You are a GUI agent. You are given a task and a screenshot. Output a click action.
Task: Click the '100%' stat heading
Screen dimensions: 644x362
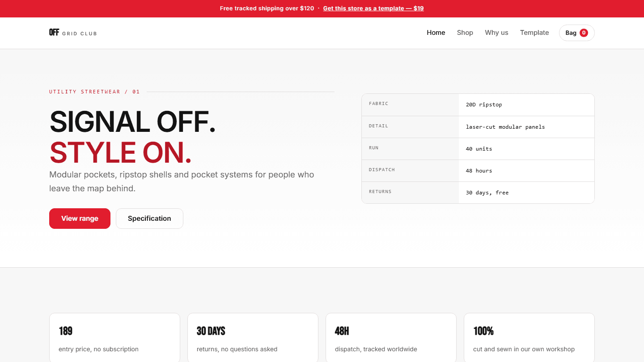click(x=483, y=331)
